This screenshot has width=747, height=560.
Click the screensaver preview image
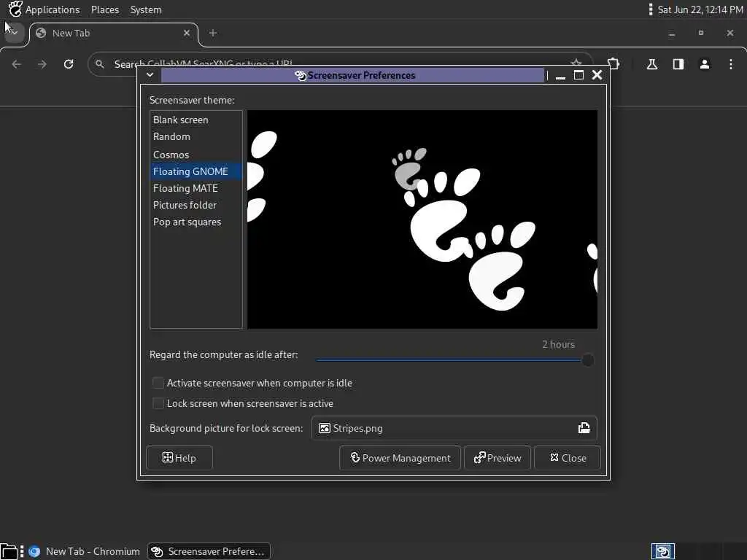(x=422, y=219)
